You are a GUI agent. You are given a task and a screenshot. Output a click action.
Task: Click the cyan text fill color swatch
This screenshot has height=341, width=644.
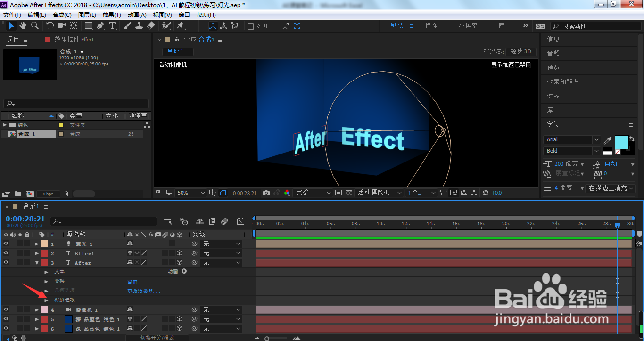click(622, 142)
